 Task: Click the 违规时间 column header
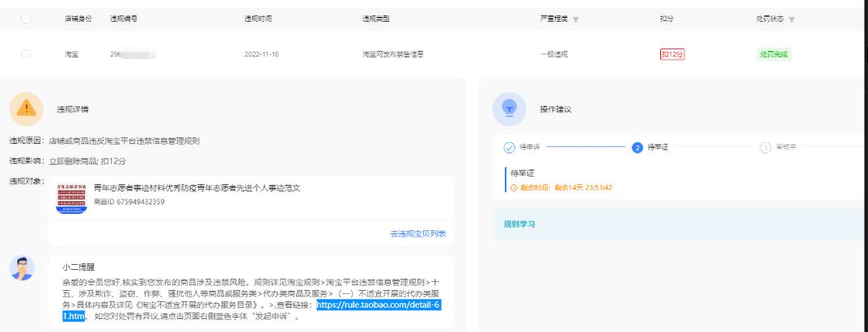tap(258, 18)
